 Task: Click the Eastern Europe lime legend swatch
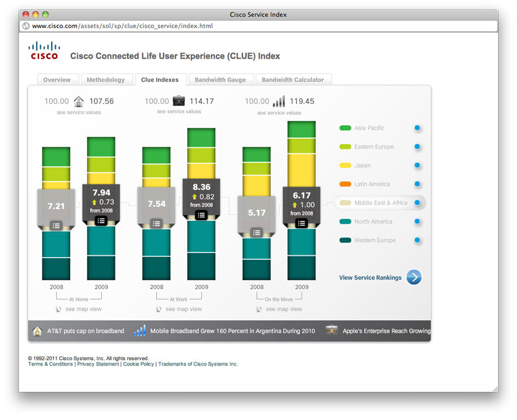(x=345, y=146)
